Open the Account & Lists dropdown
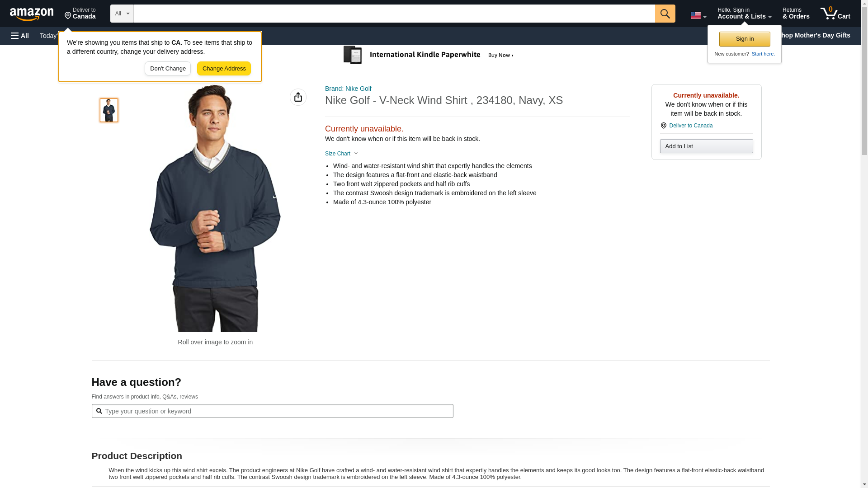The width and height of the screenshot is (868, 488). tap(744, 14)
